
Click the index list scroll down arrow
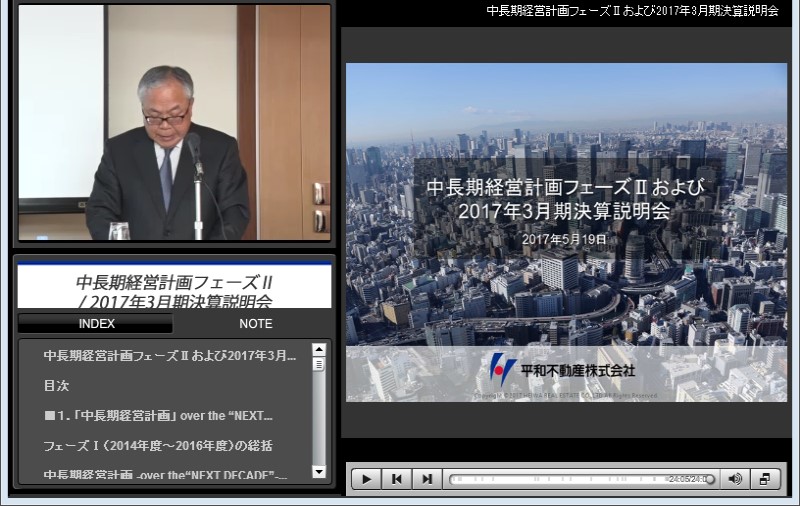(319, 472)
